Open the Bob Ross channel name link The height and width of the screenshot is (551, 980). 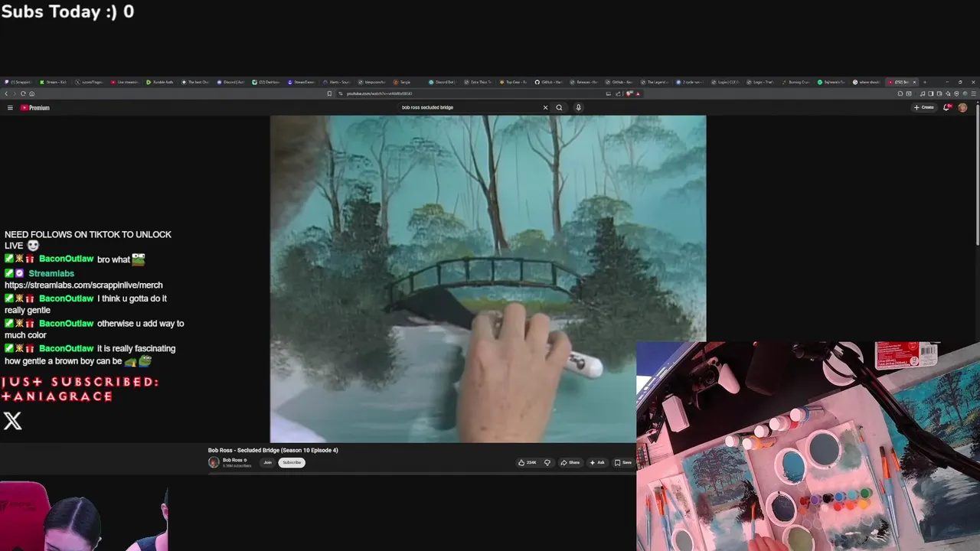[x=233, y=460]
